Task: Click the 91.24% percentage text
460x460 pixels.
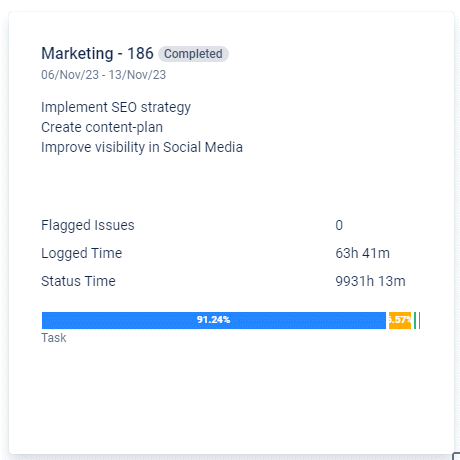Action: 213,320
